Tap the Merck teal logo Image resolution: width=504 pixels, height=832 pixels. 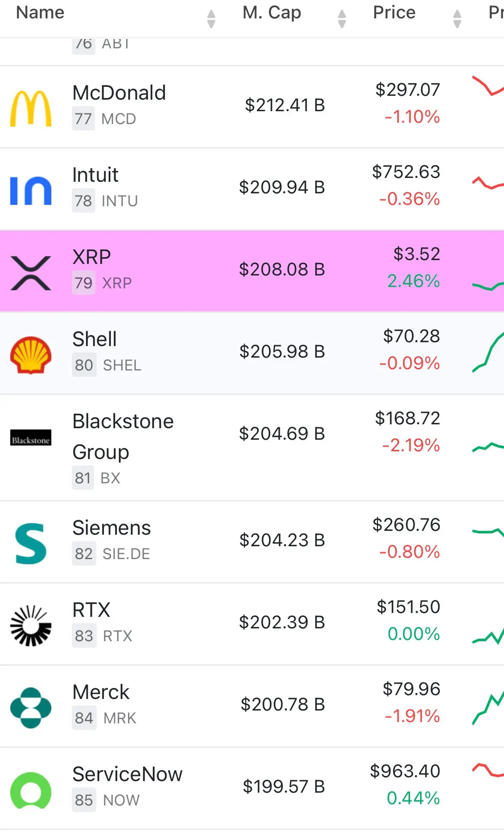(31, 708)
